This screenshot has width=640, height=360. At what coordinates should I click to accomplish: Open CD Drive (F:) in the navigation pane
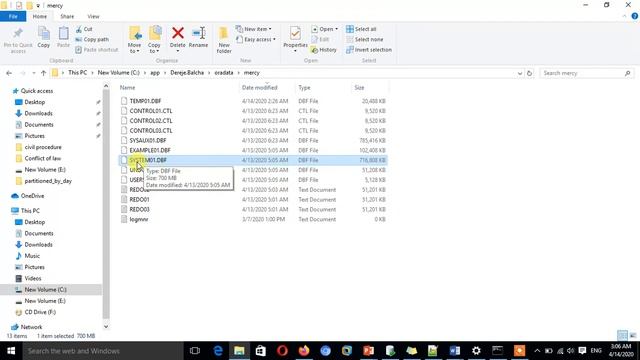40,312
